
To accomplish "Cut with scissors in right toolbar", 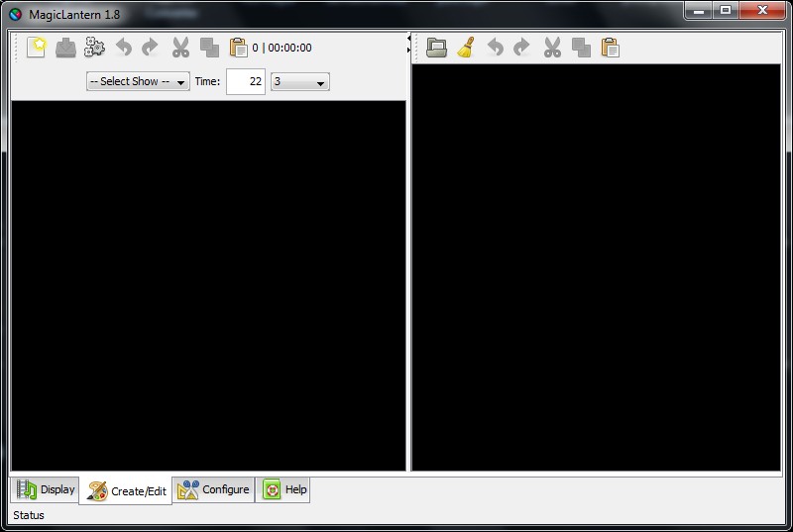I will [552, 48].
